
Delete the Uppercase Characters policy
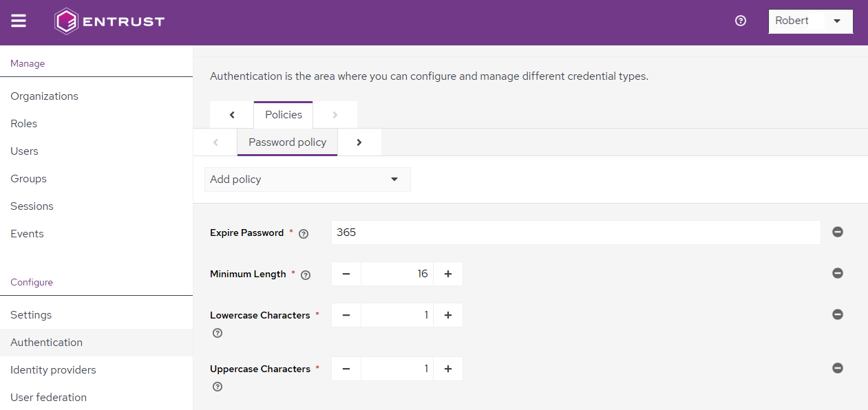(x=838, y=368)
